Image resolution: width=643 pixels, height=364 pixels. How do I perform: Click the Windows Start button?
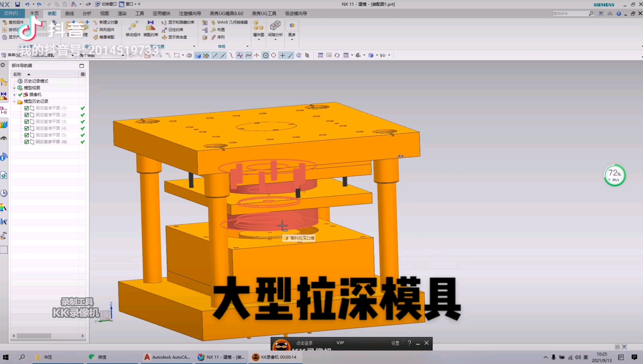pos(6,357)
